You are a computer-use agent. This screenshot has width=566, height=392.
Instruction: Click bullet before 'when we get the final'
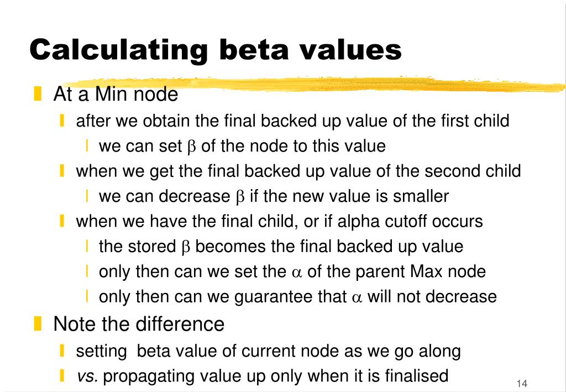click(62, 171)
